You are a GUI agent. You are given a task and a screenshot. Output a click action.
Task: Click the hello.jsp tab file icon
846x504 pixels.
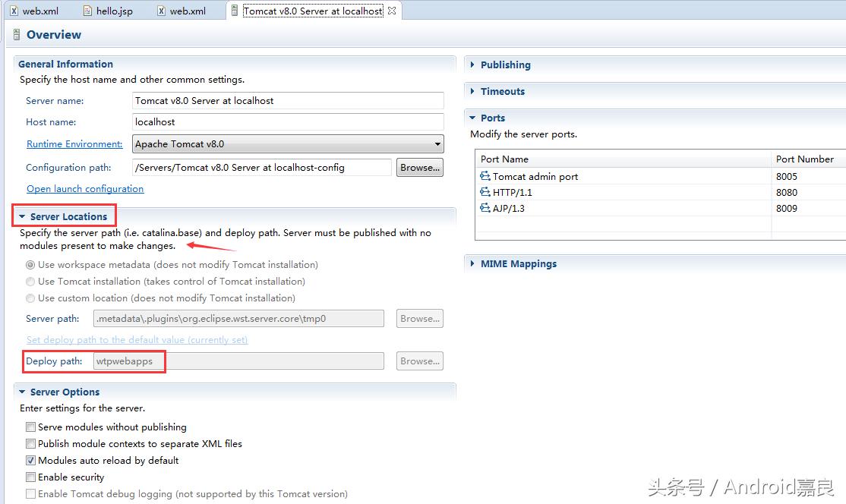tap(88, 11)
